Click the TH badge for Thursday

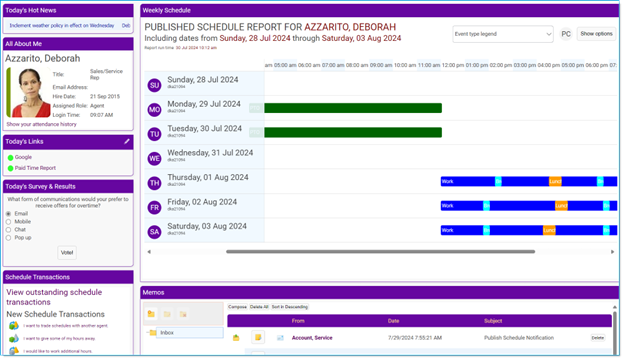coord(154,183)
